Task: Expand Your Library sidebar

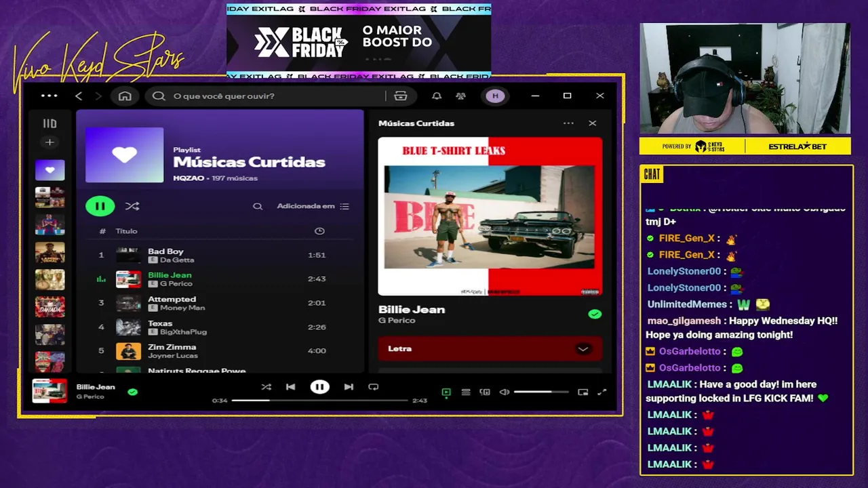Action: click(50, 123)
